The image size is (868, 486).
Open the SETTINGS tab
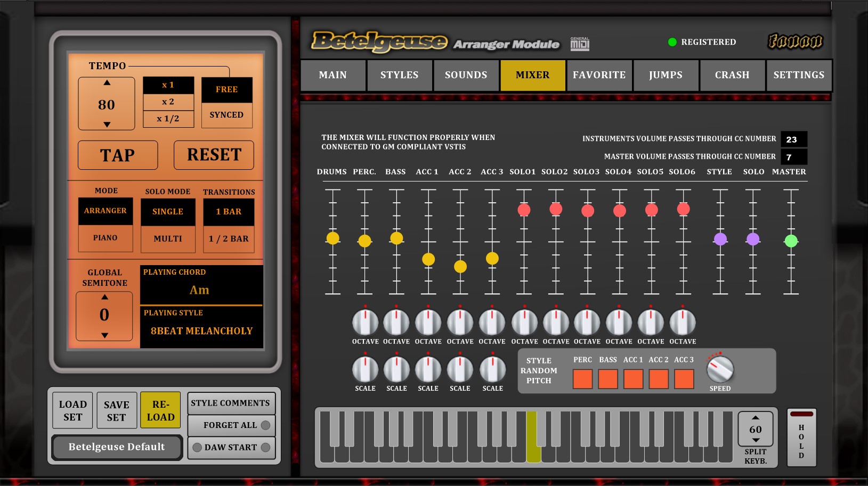(x=798, y=75)
